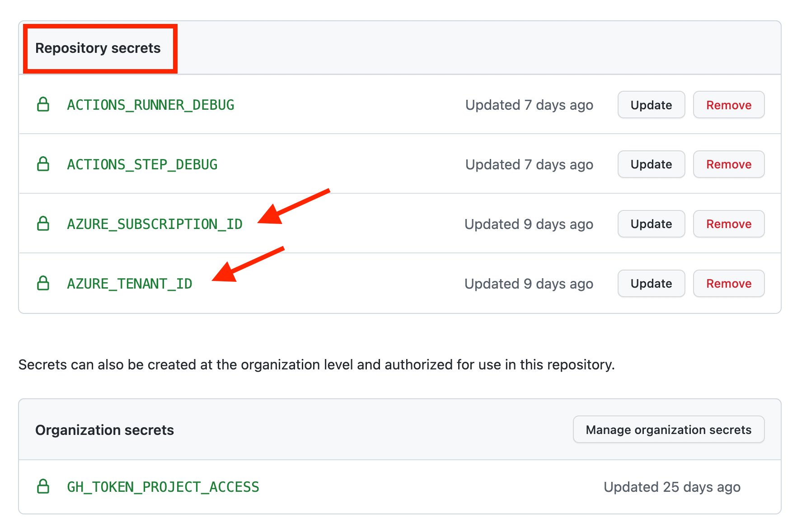Remove the ACTIONS_RUNNER_DEBUG secret
Screen dimensions: 797x532
tap(728, 105)
